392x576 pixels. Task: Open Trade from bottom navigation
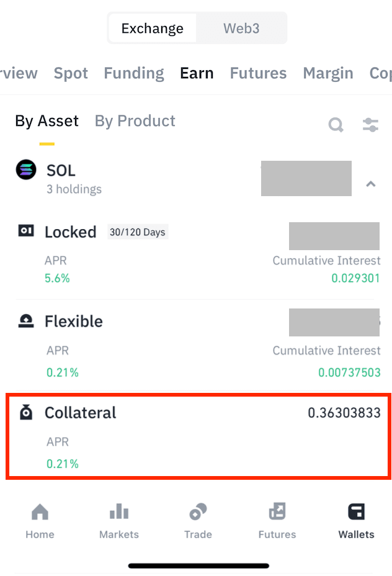click(x=198, y=521)
